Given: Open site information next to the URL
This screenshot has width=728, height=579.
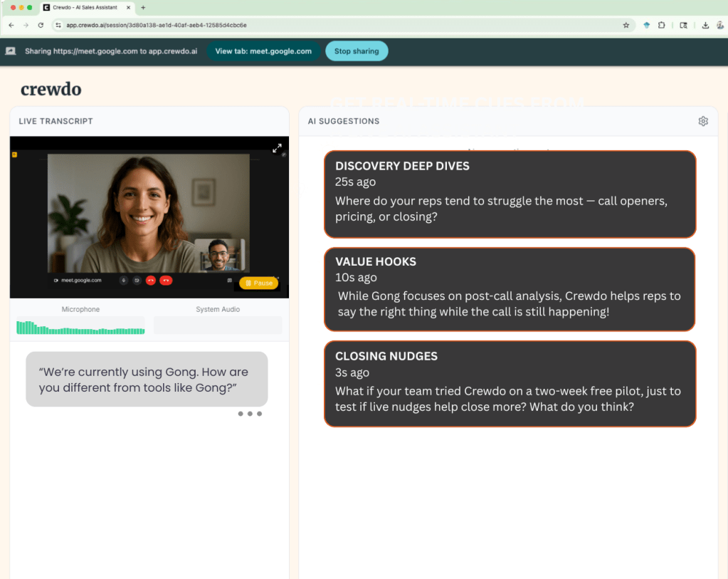Looking at the screenshot, I should (x=58, y=24).
